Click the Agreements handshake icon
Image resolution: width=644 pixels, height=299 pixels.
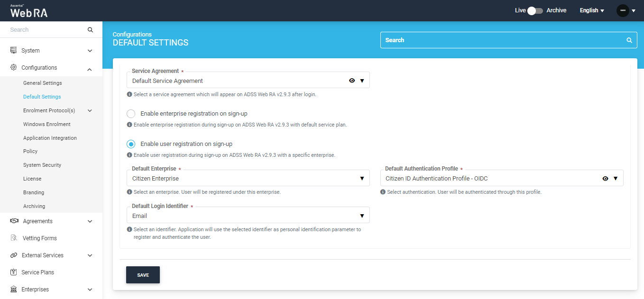pyautogui.click(x=14, y=221)
